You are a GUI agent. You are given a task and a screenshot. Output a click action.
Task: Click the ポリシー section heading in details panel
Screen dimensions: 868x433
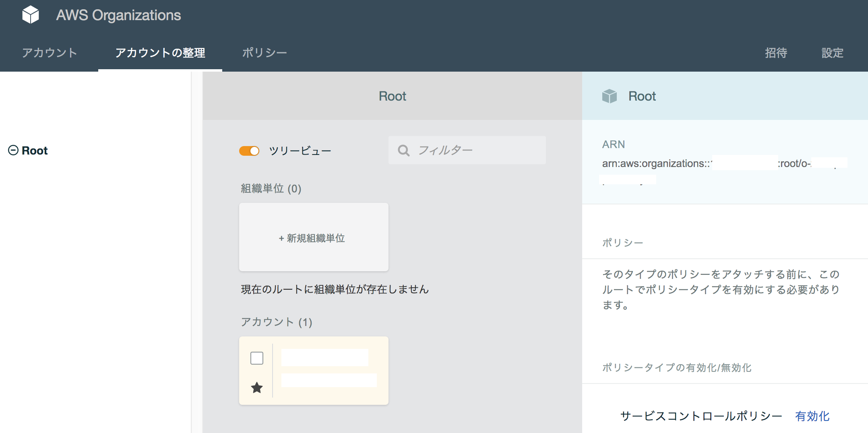coord(622,243)
